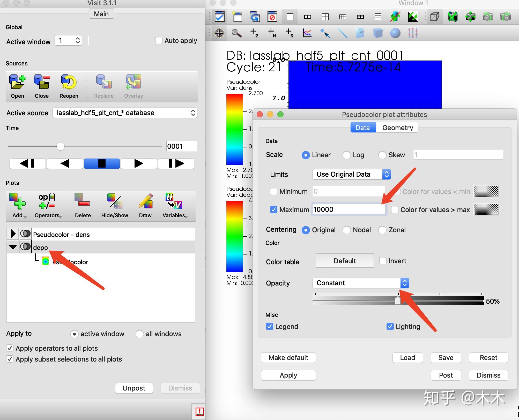The image size is (519, 420).
Task: Pick the color swatch for values > max
Action: point(486,209)
